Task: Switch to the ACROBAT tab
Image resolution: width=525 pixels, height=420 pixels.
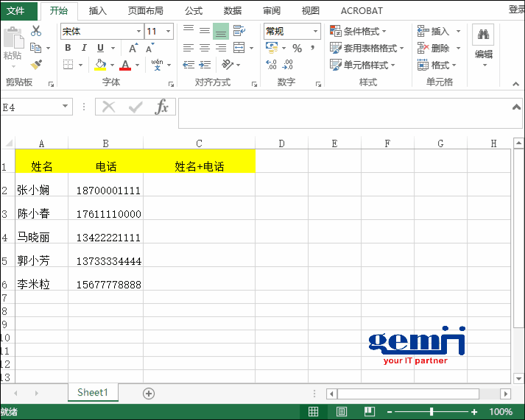Action: [362, 11]
